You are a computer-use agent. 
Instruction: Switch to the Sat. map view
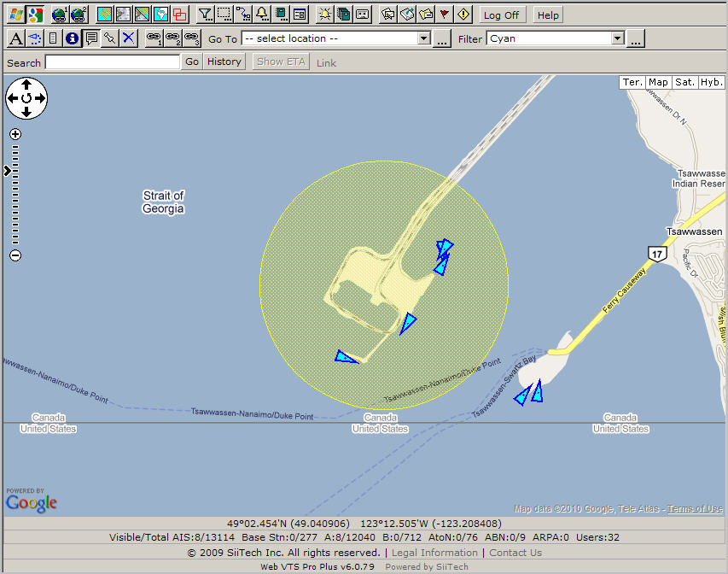coord(684,82)
